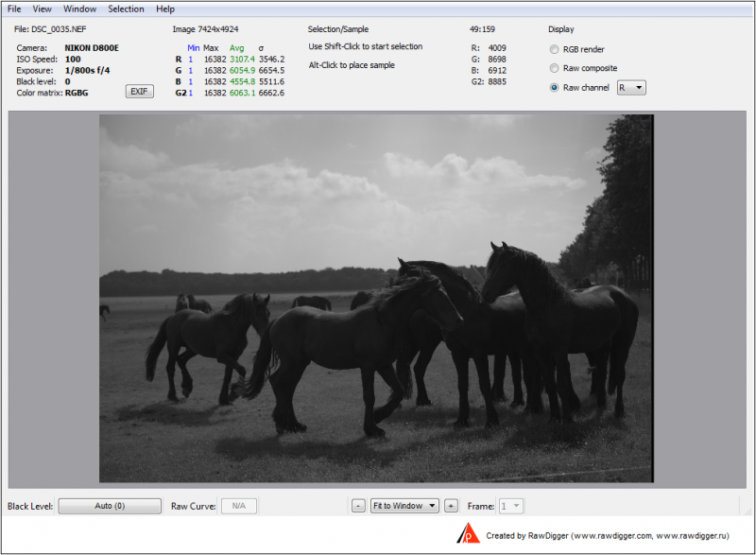This screenshot has width=756, height=555.
Task: Click the B channel average 4554.8
Action: click(x=242, y=81)
